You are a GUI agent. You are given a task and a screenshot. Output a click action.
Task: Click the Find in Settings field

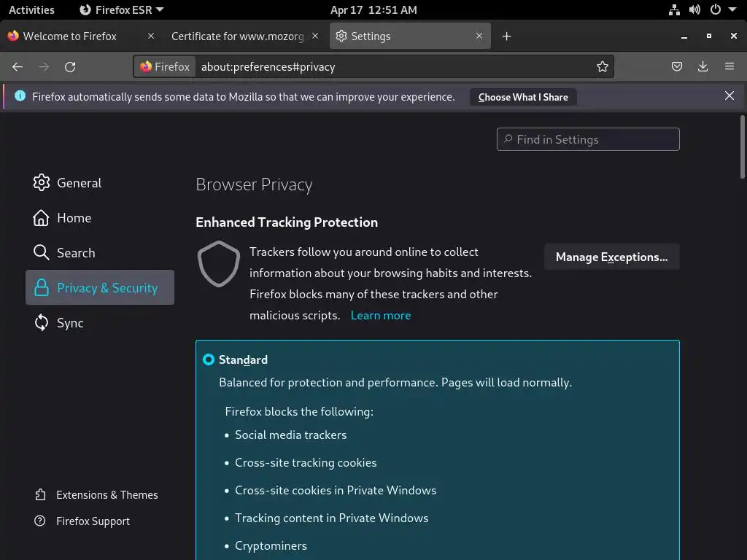[x=588, y=139]
